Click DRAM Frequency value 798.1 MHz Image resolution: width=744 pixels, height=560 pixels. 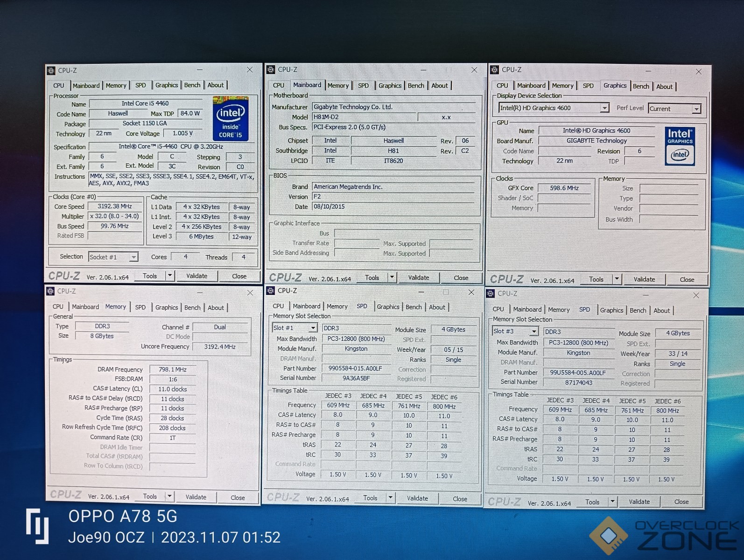tap(172, 370)
